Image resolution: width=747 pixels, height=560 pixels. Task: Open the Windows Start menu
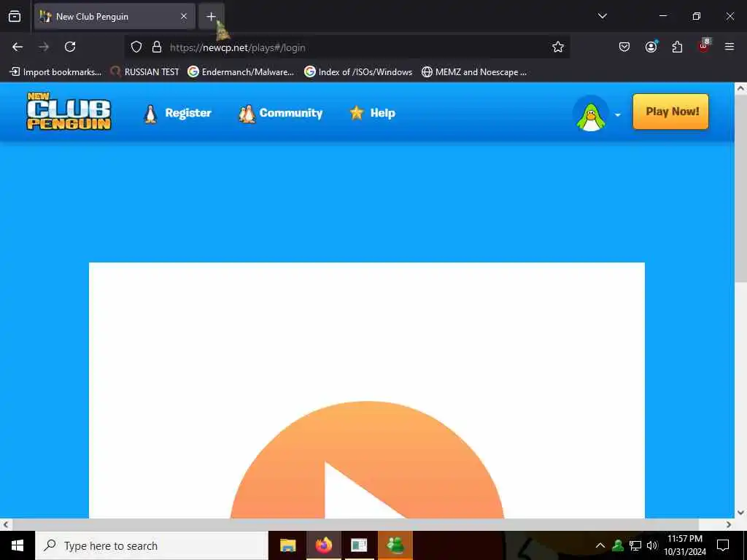point(18,545)
